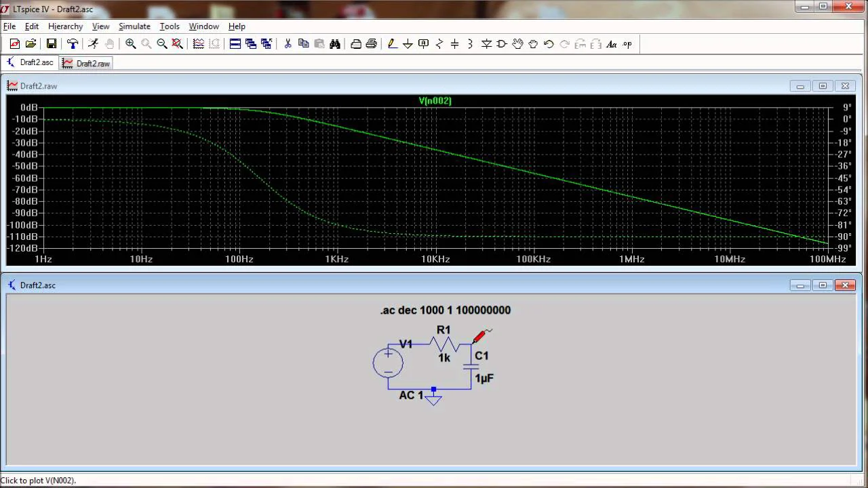Image resolution: width=868 pixels, height=488 pixels.
Task: Click the .ac dec simulation directive text
Action: (x=446, y=310)
